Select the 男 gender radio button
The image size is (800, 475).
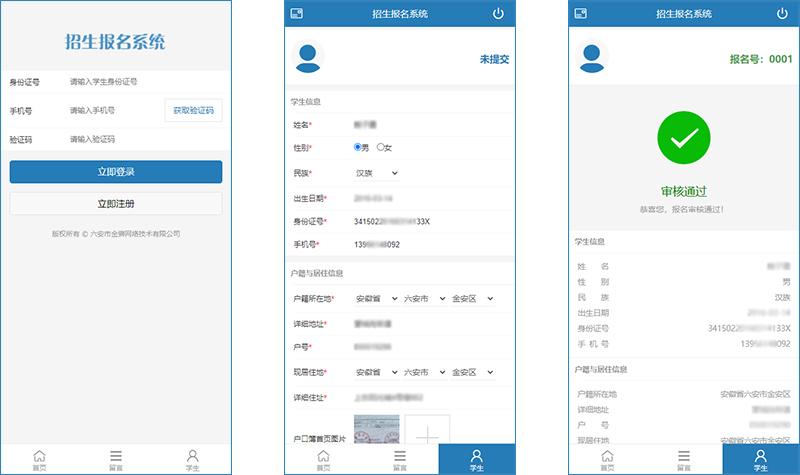click(358, 148)
